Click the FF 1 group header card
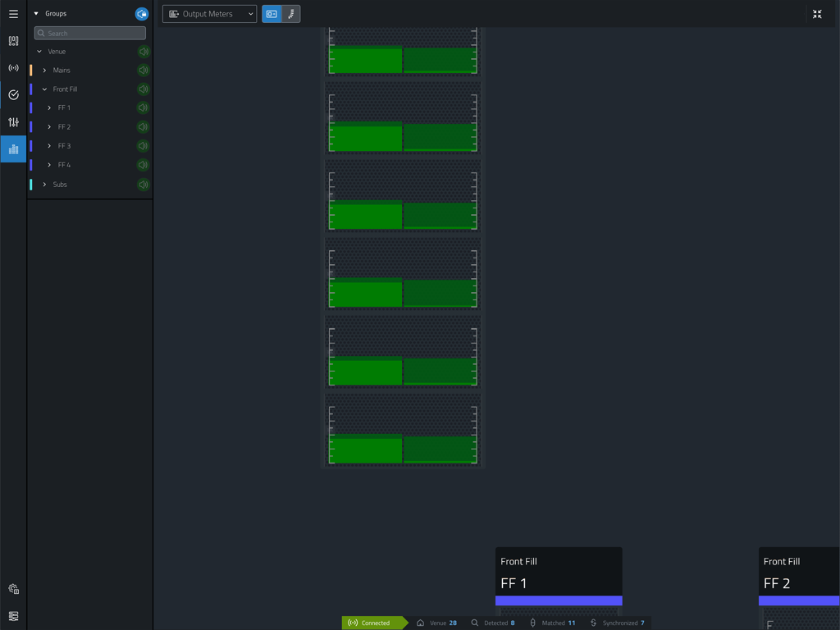Viewport: 840px width, 630px height. [559, 576]
